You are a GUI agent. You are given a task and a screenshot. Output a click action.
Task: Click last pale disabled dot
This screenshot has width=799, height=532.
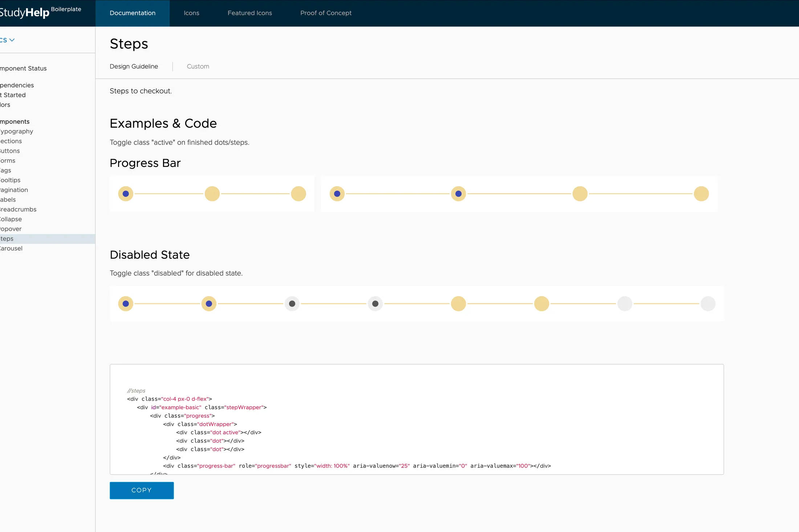(708, 304)
